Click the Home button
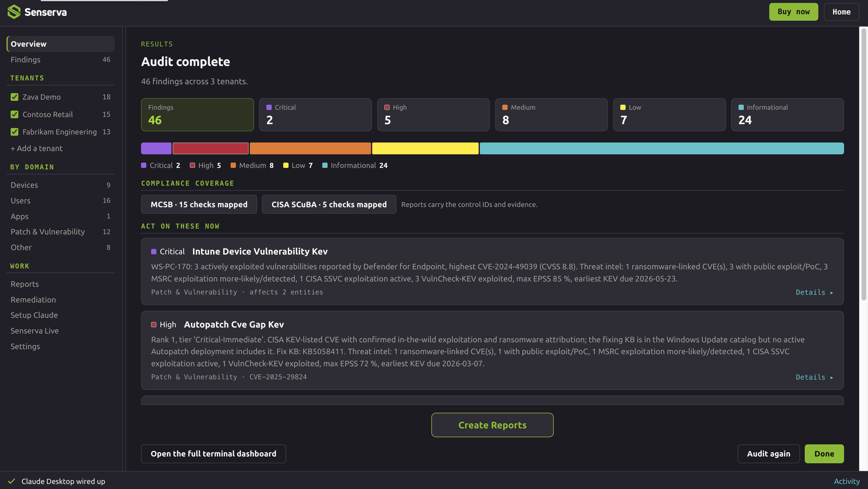This screenshot has height=489, width=868. coord(841,12)
